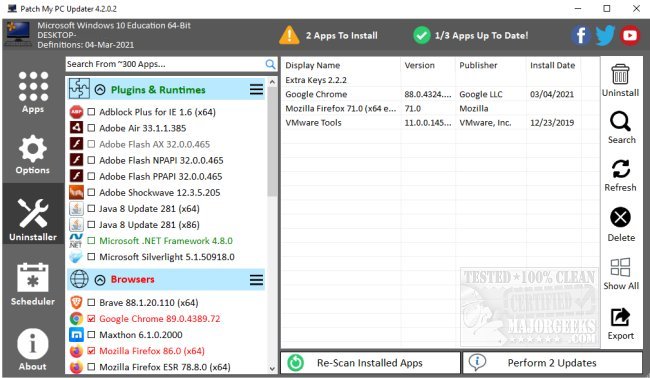The height and width of the screenshot is (378, 650).
Task: Collapse the Browsers category
Action: (100, 280)
